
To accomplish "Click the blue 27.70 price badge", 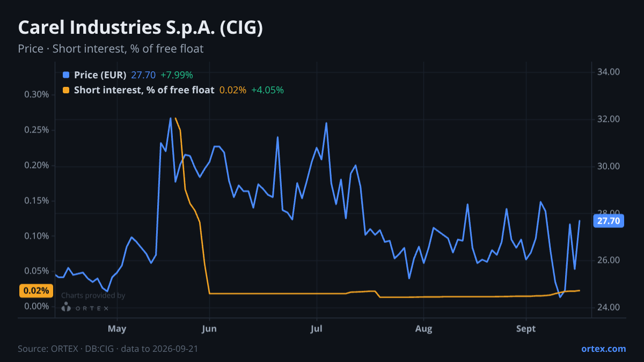I will click(609, 221).
